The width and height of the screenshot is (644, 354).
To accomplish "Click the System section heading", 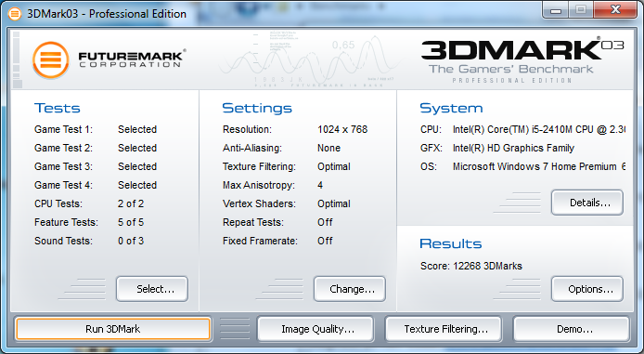I will (x=451, y=108).
